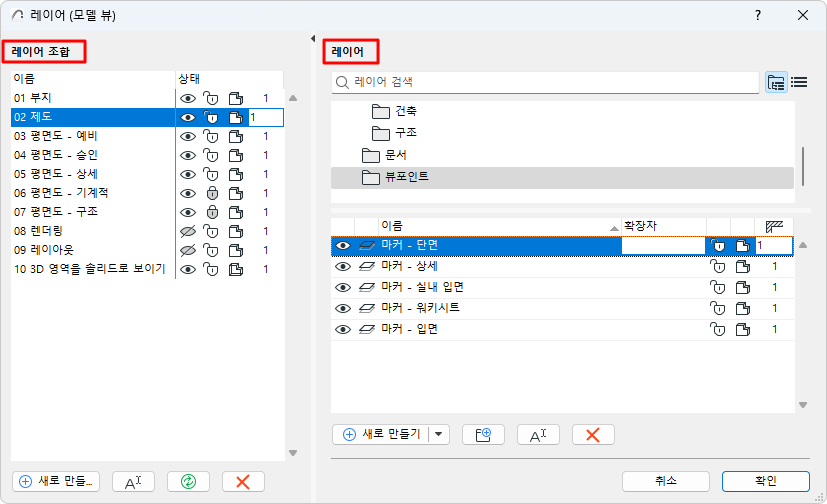
Task: Open the 새로 만들기 dropdown arrow
Action: pyautogui.click(x=439, y=435)
